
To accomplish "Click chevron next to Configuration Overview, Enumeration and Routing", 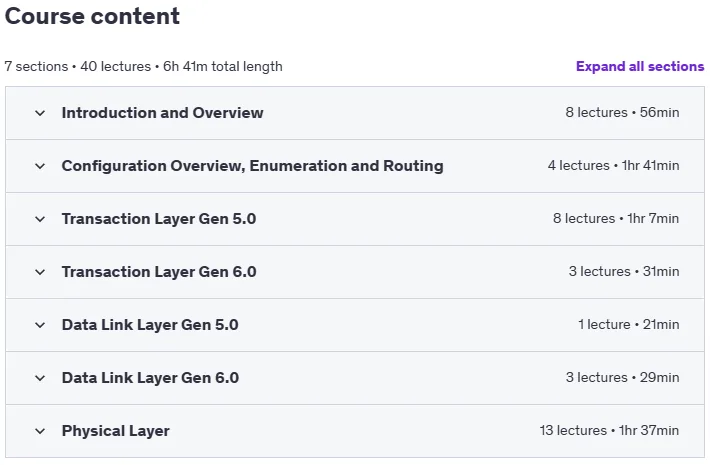I will 40,166.
